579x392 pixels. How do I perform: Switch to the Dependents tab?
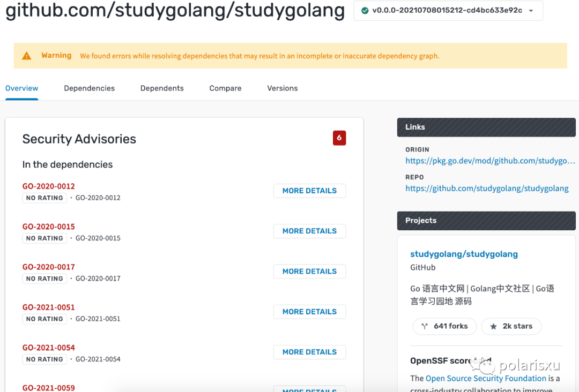[x=162, y=88]
